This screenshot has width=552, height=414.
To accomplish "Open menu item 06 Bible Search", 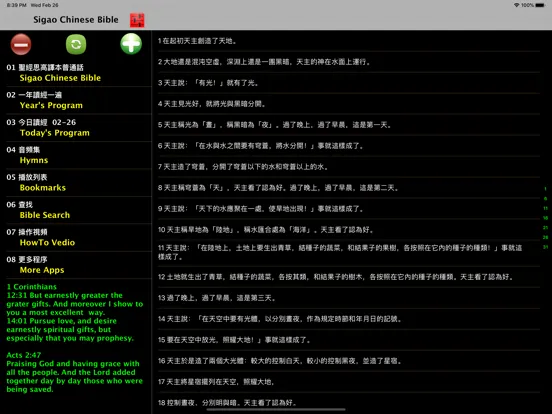I will click(79, 210).
